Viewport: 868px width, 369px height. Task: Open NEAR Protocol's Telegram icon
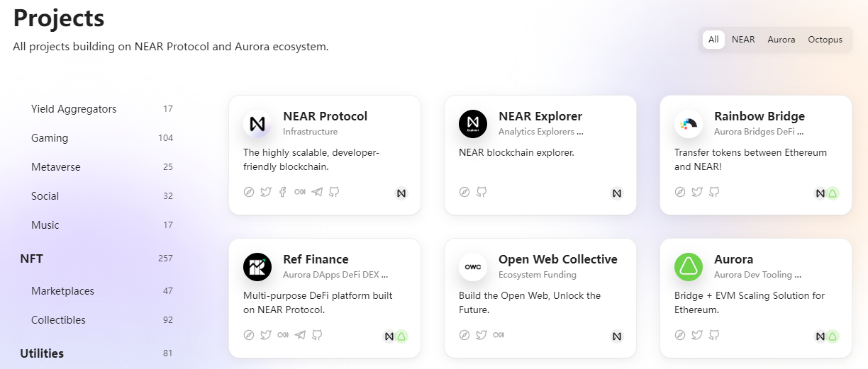pos(317,192)
